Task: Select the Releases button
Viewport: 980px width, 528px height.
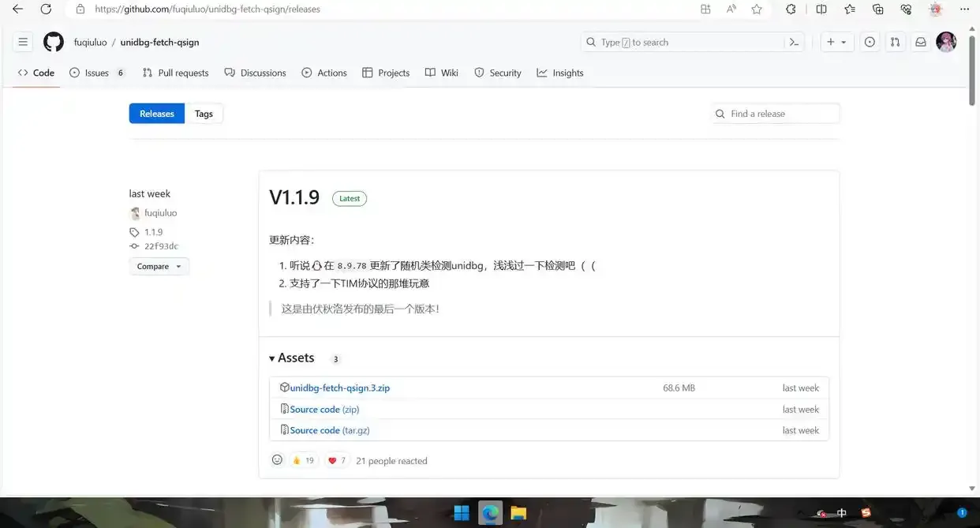Action: (x=157, y=114)
